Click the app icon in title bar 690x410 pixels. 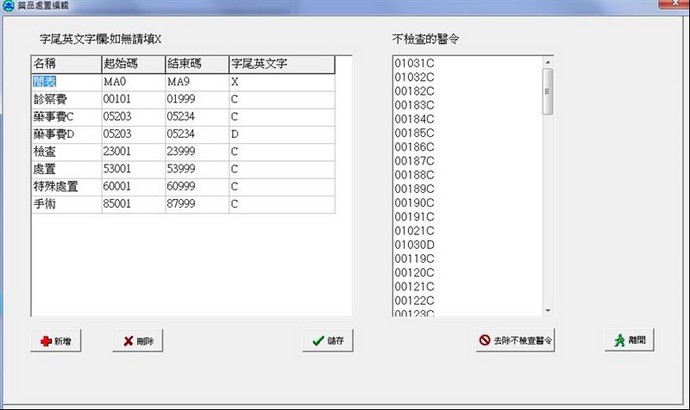click(x=8, y=6)
